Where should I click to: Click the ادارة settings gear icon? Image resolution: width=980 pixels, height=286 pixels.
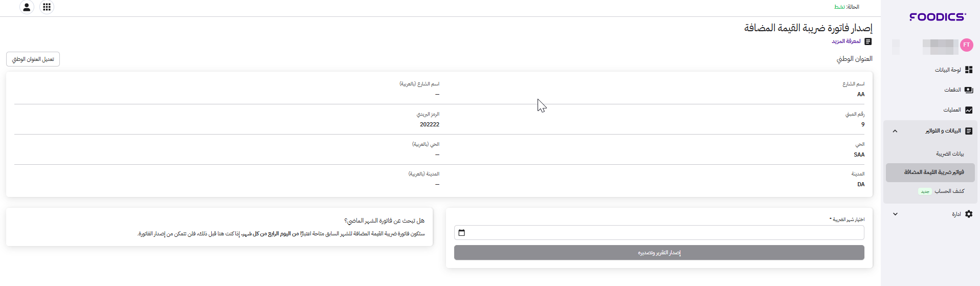tap(968, 214)
